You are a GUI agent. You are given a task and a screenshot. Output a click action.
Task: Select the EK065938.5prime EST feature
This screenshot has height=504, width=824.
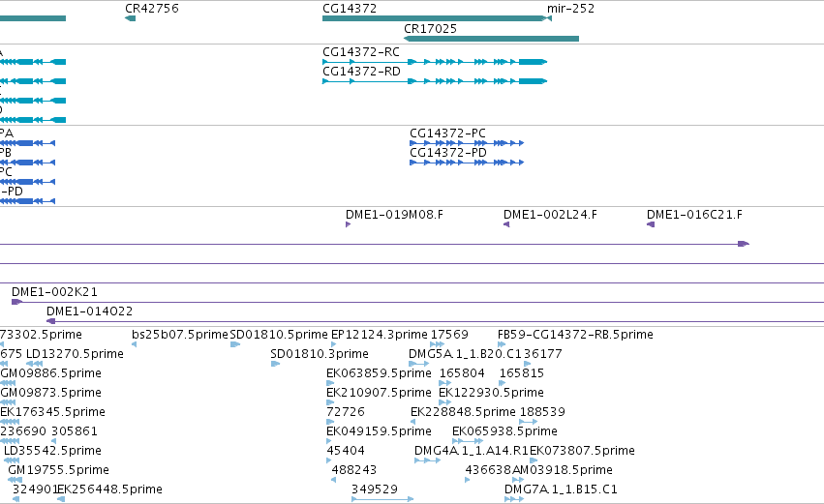[x=468, y=441]
